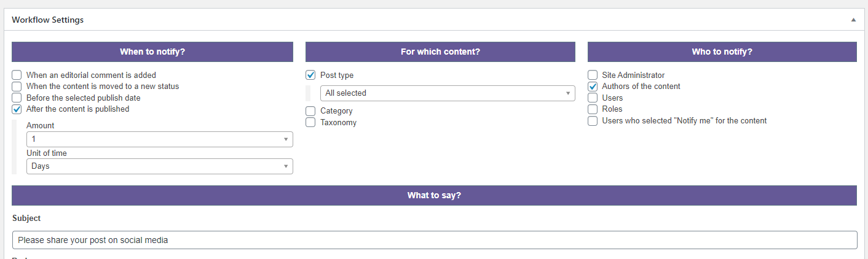The width and height of the screenshot is (868, 259).
Task: Collapse the Workflow Settings panel arrow
Action: click(853, 20)
